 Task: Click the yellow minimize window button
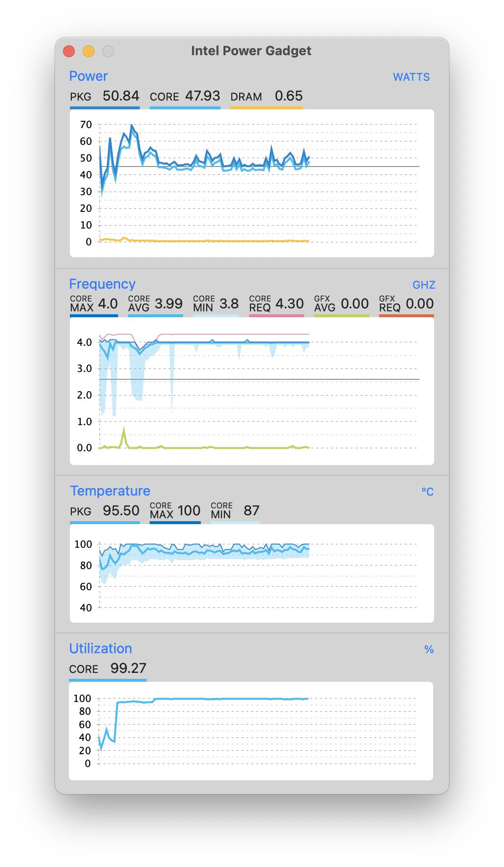click(89, 51)
